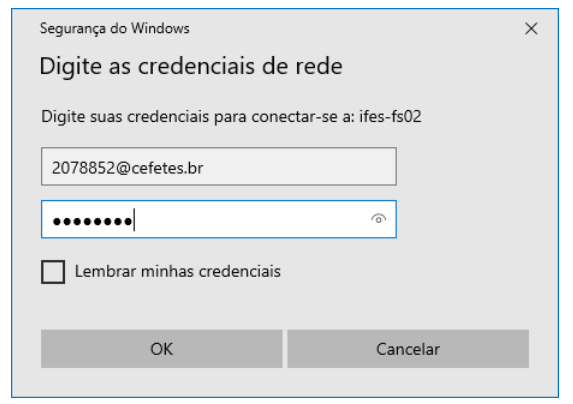This screenshot has height=404, width=573.
Task: Click empty space inside the username field
Action: [x=300, y=167]
